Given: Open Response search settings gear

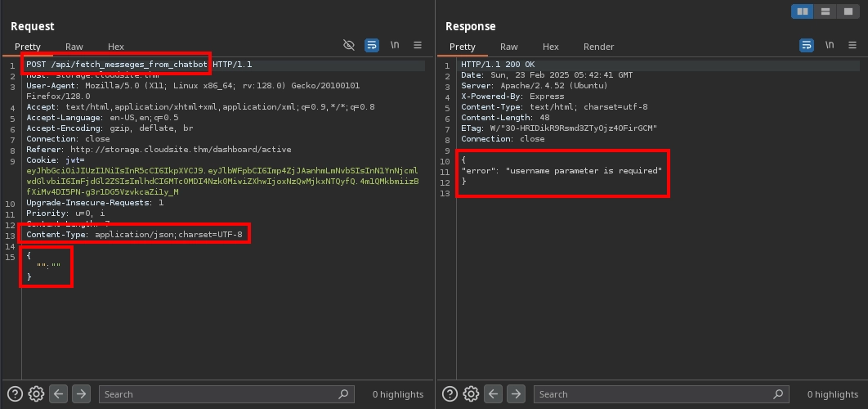Looking at the screenshot, I should pyautogui.click(x=471, y=393).
